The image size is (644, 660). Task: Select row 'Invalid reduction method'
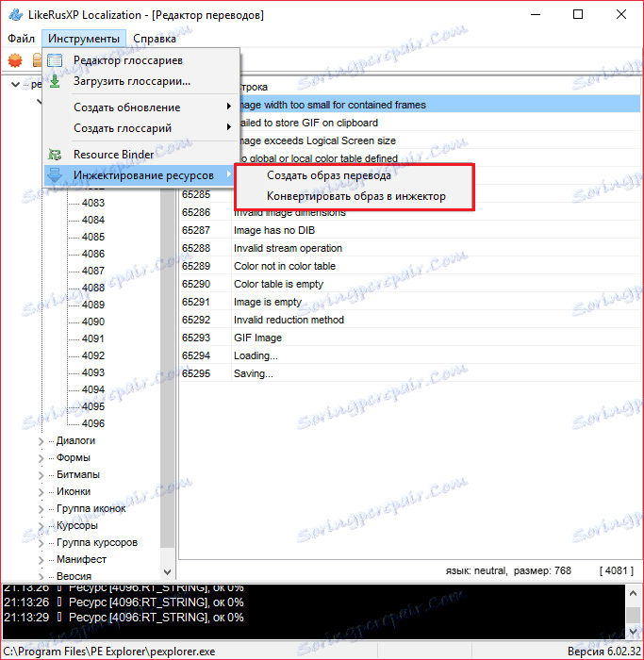click(x=410, y=320)
